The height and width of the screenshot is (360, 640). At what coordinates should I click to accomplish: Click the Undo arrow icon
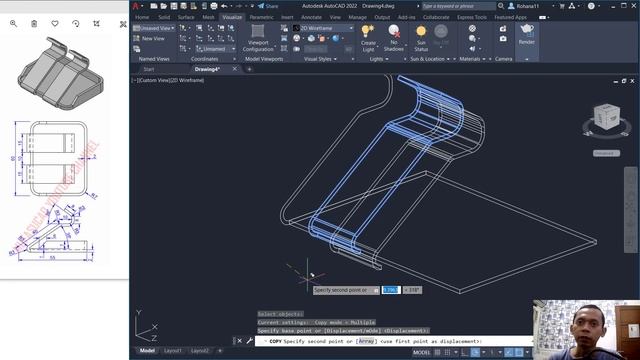coord(224,6)
